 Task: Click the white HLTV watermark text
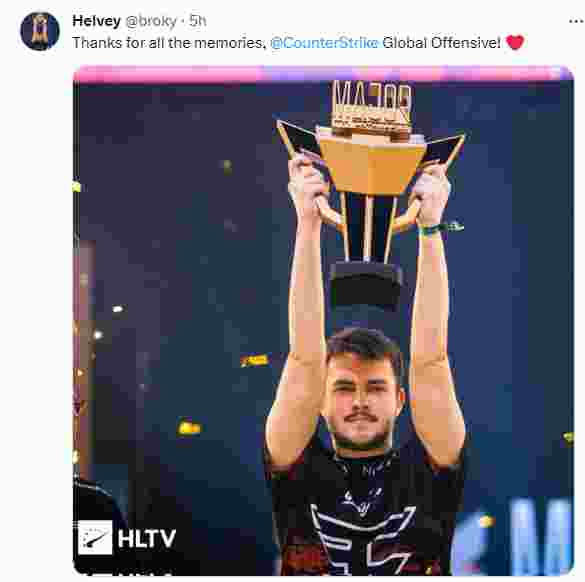click(147, 538)
